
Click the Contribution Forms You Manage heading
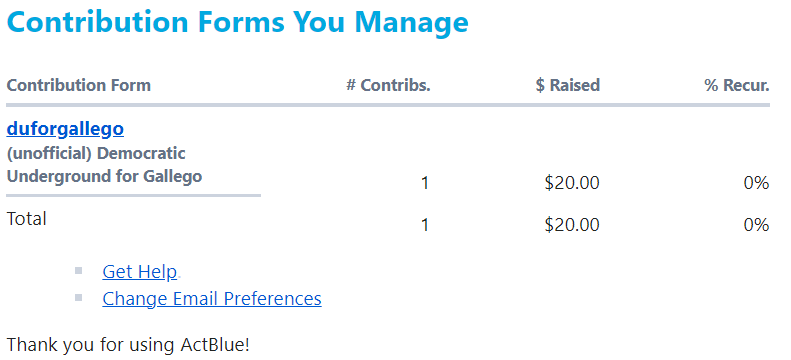click(238, 21)
